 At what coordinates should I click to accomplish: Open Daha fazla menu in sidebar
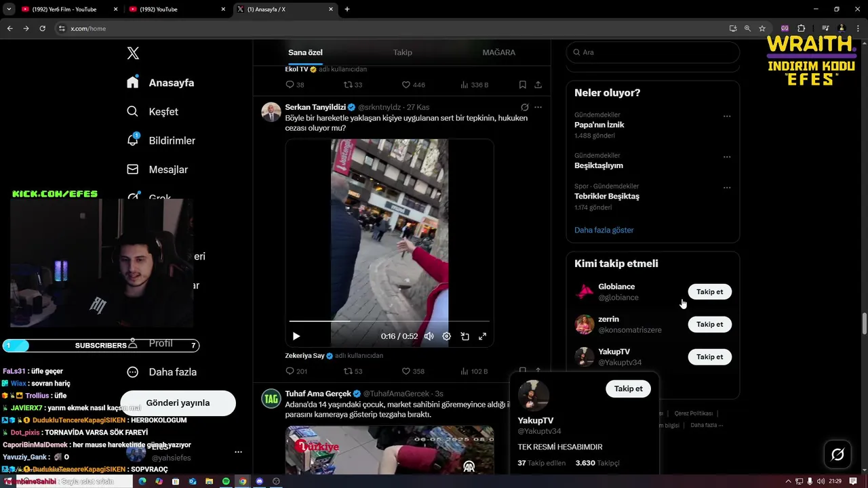[161, 372]
